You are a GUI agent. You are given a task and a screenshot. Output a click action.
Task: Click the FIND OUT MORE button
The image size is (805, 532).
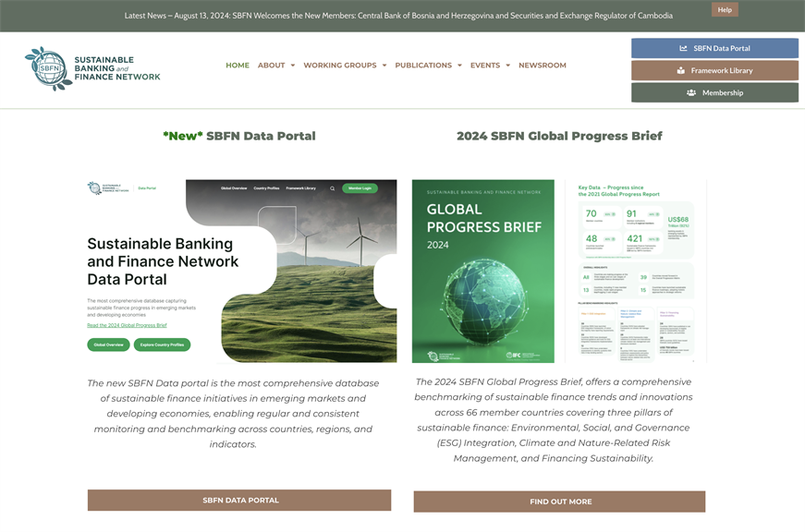(x=559, y=502)
